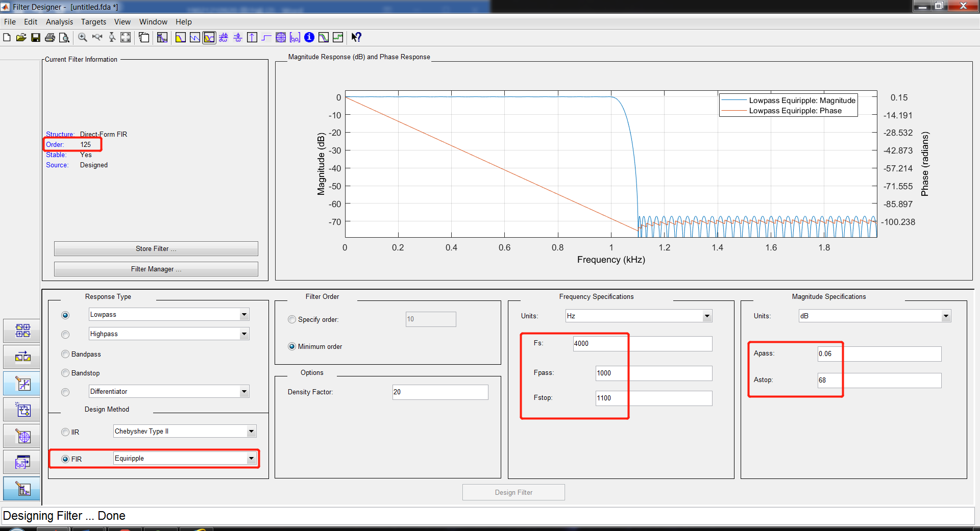This screenshot has width=980, height=531.
Task: Click the Store Filter button
Action: coord(156,248)
